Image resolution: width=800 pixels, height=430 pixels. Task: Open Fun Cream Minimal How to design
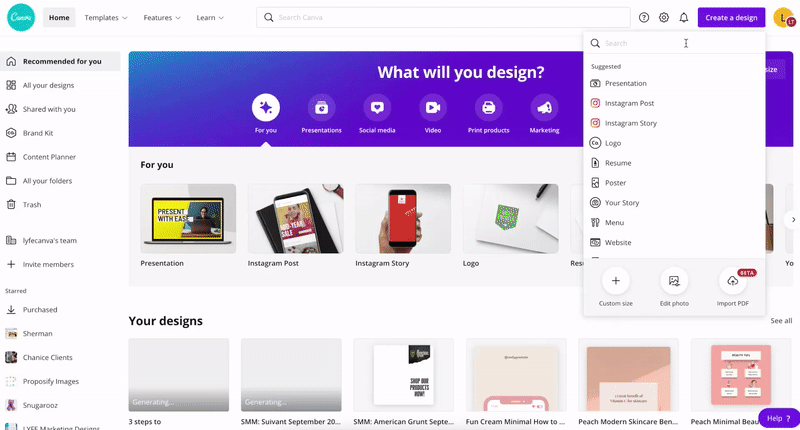point(516,375)
